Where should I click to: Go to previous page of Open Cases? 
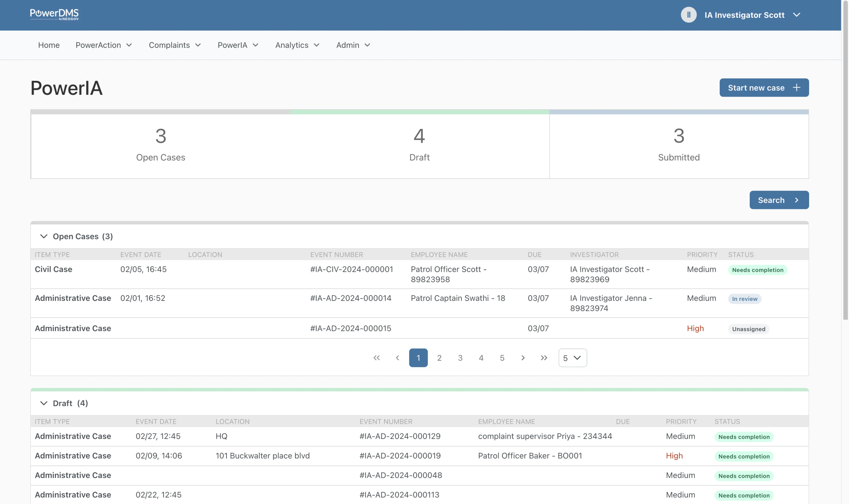pyautogui.click(x=397, y=358)
